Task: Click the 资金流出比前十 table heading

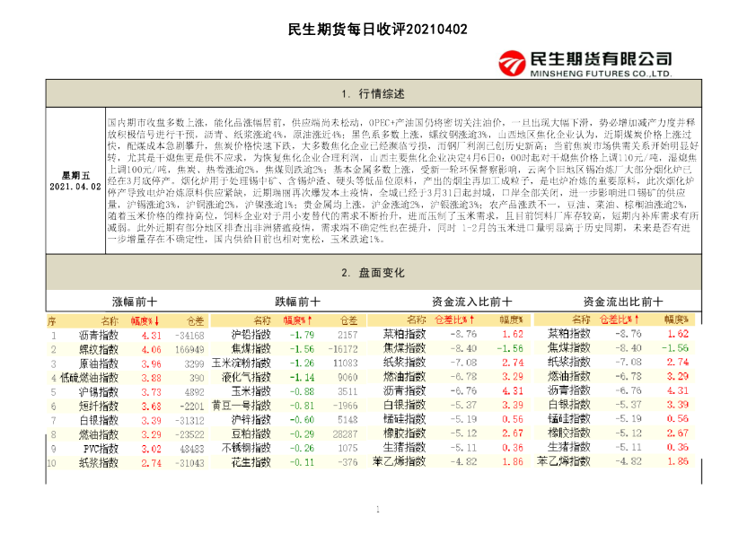Action: click(x=623, y=302)
